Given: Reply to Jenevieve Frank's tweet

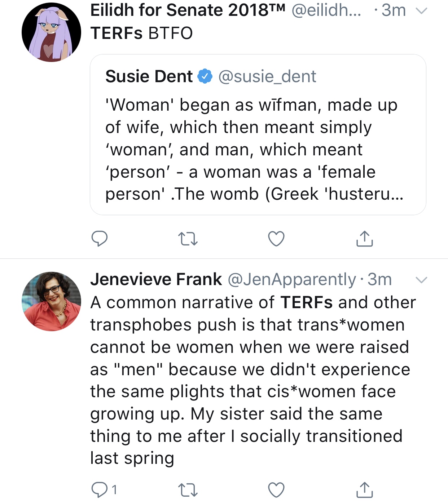Looking at the screenshot, I should tap(104, 490).
